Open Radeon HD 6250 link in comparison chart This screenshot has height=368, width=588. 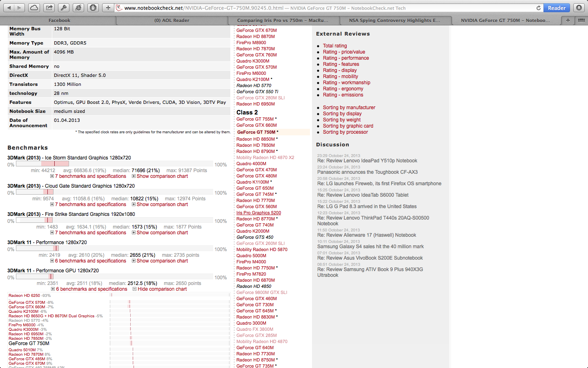tap(24, 295)
